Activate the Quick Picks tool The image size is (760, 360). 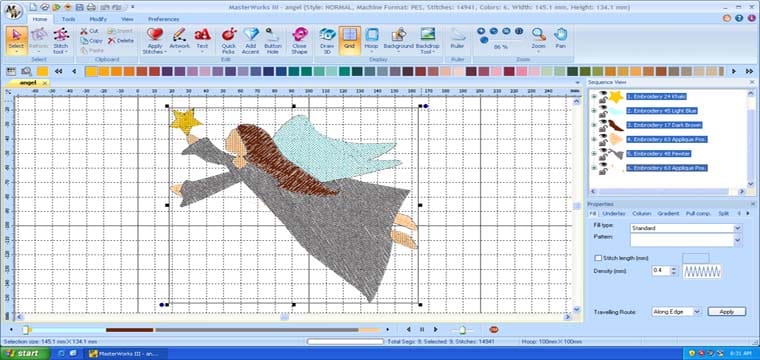tap(229, 41)
